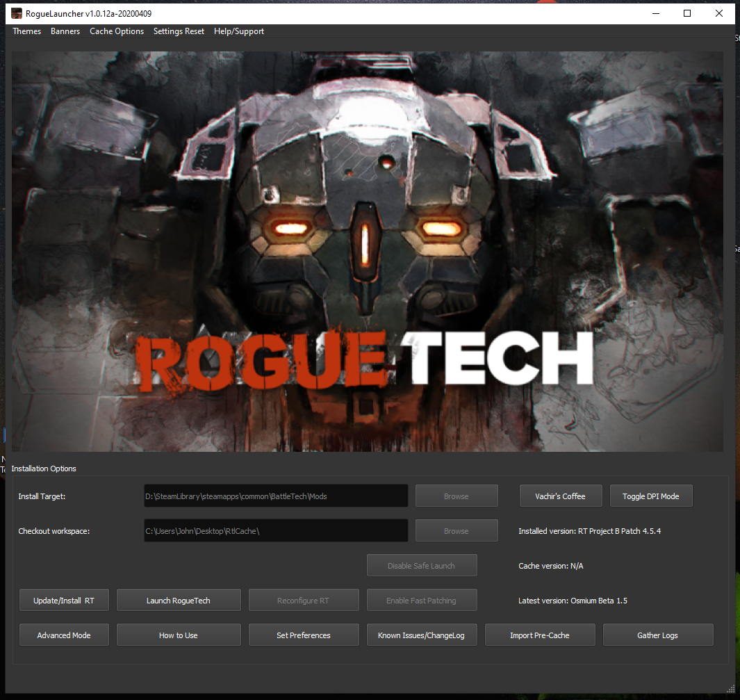Click the Import Pre-Cache button
Screen dimensions: 740x700
point(540,635)
